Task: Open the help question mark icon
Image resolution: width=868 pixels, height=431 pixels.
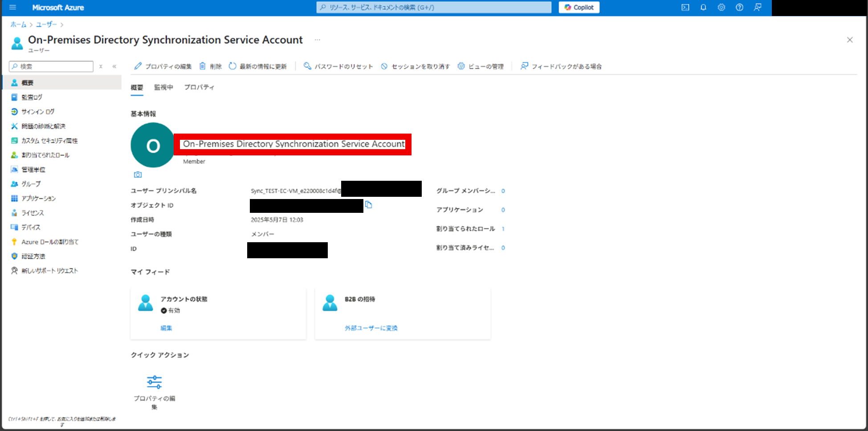Action: [739, 7]
